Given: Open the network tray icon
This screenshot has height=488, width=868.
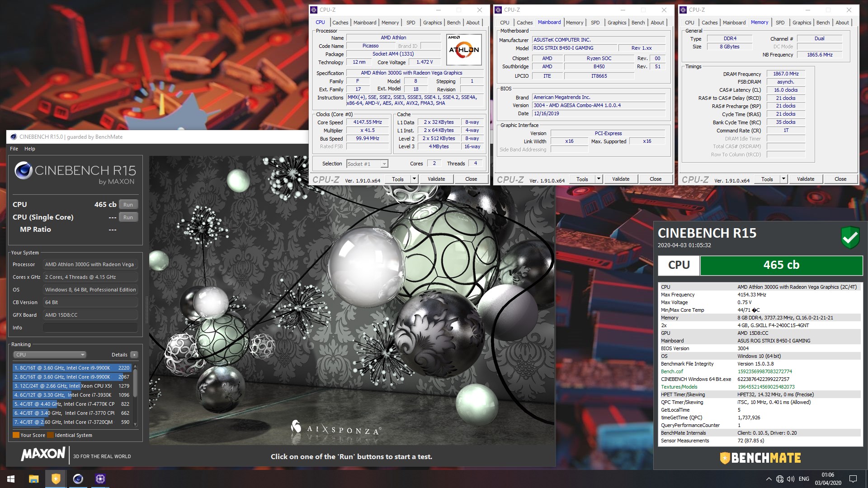Looking at the screenshot, I should click(x=780, y=479).
